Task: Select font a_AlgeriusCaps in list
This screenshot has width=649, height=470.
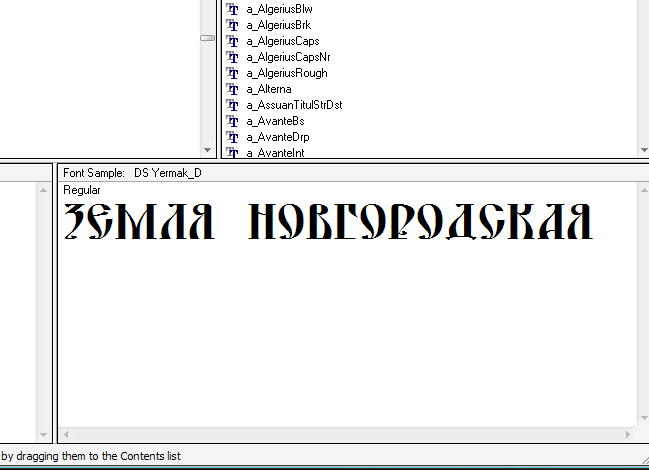Action: (283, 41)
